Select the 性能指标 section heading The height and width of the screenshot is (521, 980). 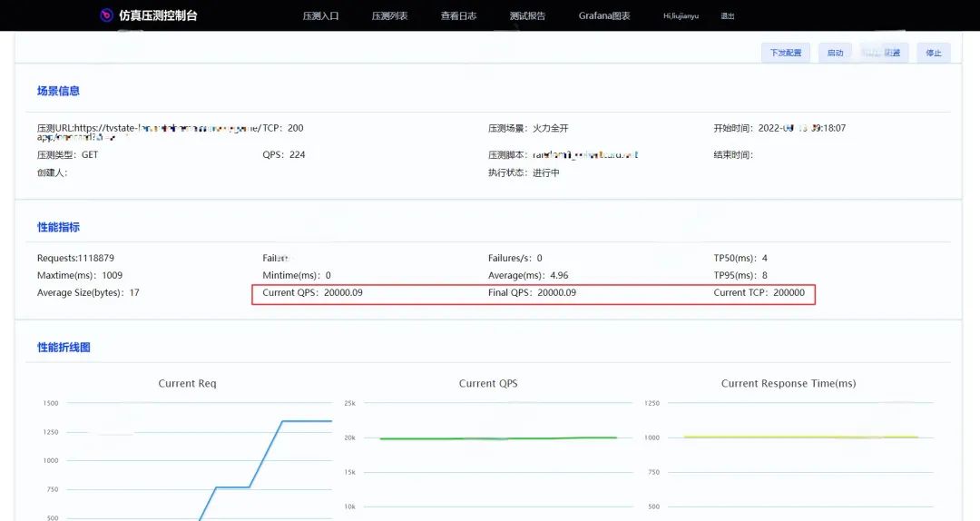(x=58, y=227)
